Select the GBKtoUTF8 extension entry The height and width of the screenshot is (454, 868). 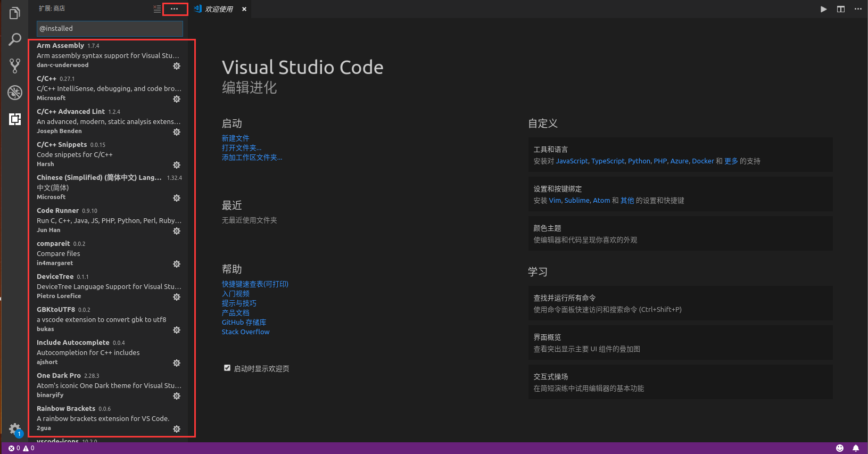109,319
